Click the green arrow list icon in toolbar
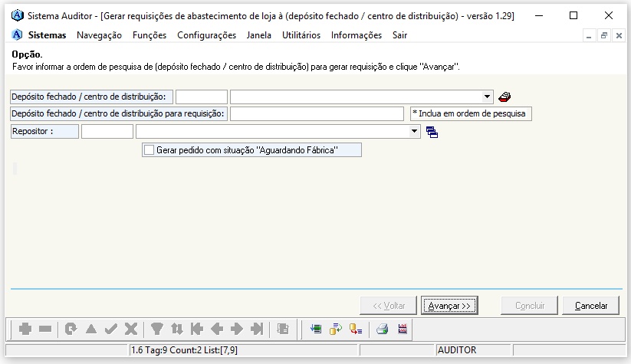 (x=316, y=329)
